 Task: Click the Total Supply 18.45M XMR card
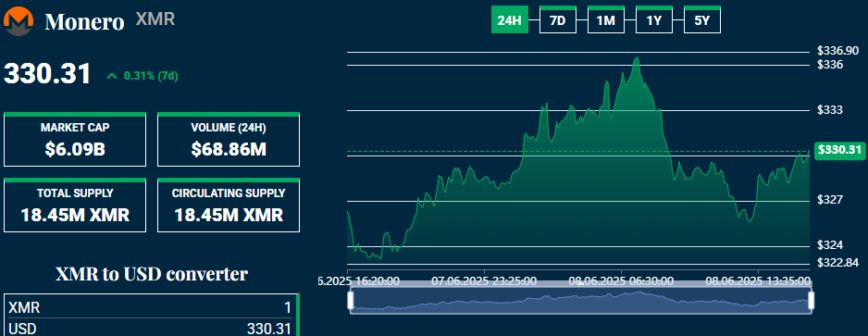pos(75,205)
